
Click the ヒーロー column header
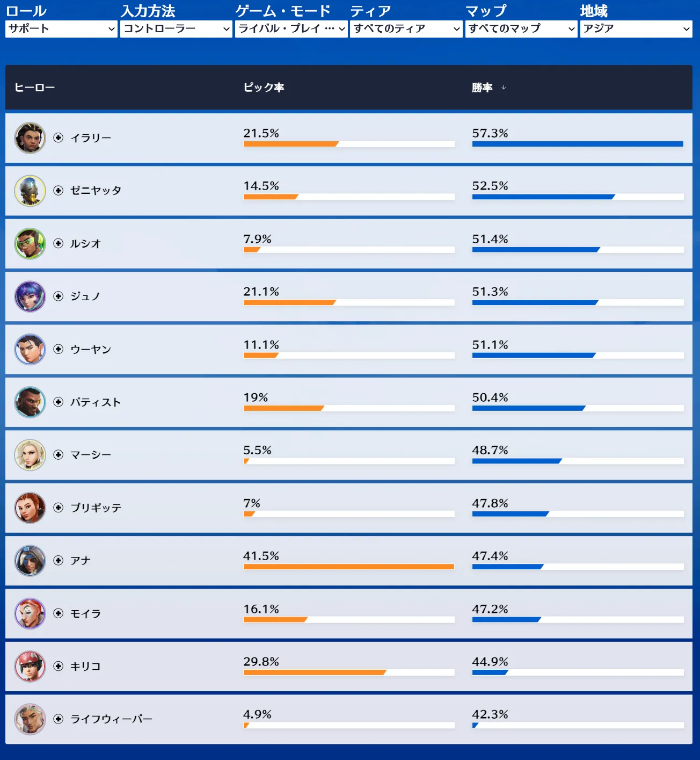tap(35, 88)
